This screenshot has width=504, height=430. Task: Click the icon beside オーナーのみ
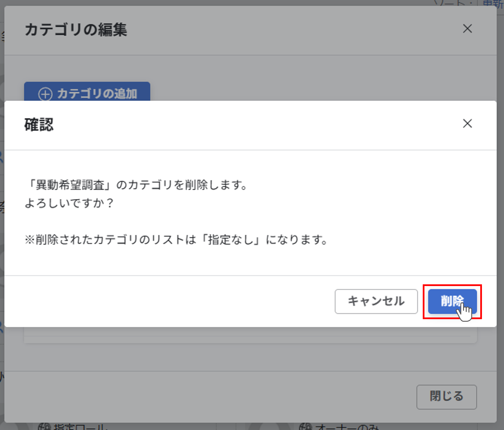[305, 427]
